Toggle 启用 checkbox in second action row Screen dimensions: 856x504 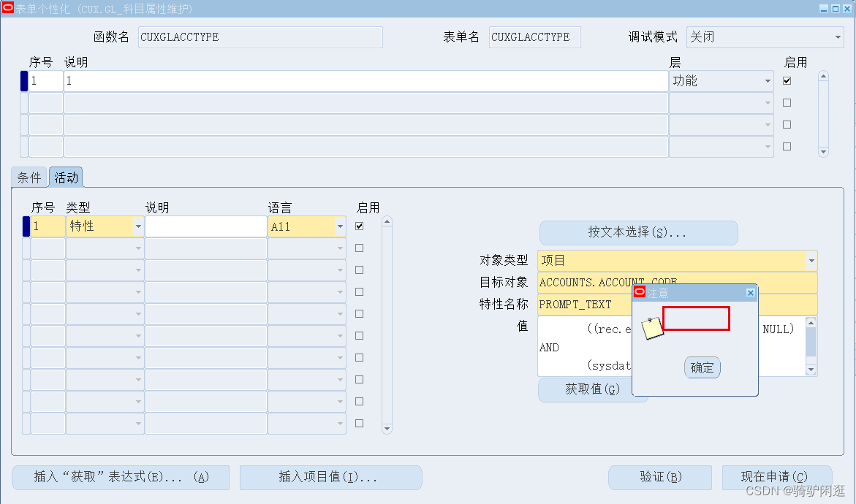pos(359,248)
